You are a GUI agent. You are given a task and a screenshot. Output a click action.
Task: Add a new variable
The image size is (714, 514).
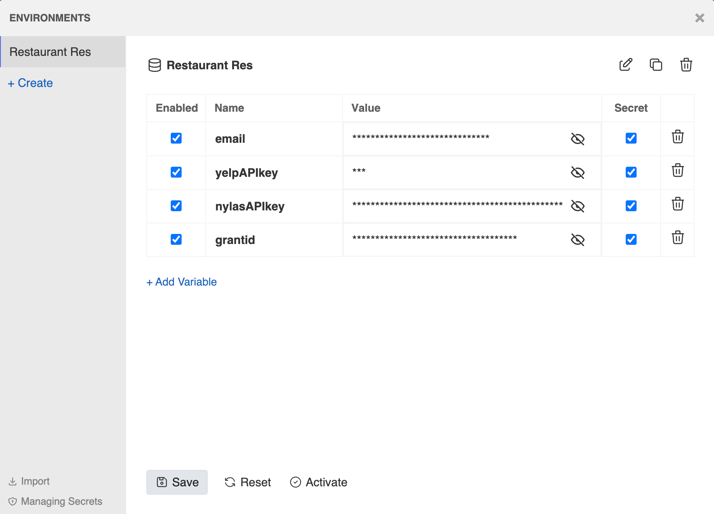click(181, 282)
